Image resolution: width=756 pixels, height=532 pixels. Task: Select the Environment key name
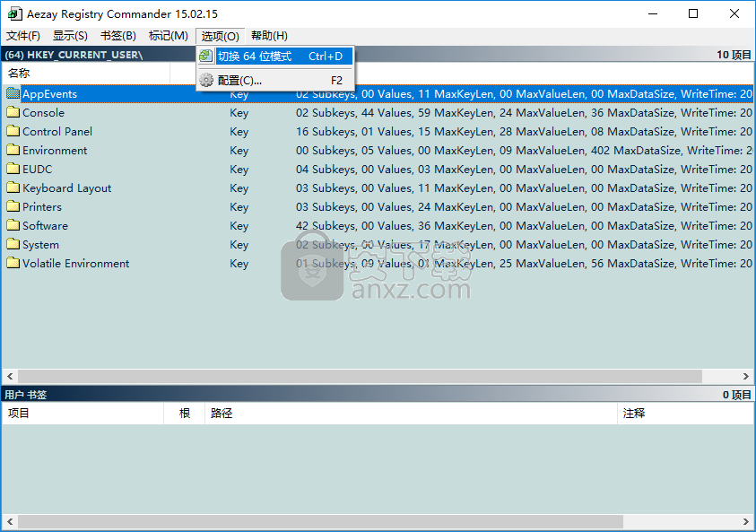point(55,150)
